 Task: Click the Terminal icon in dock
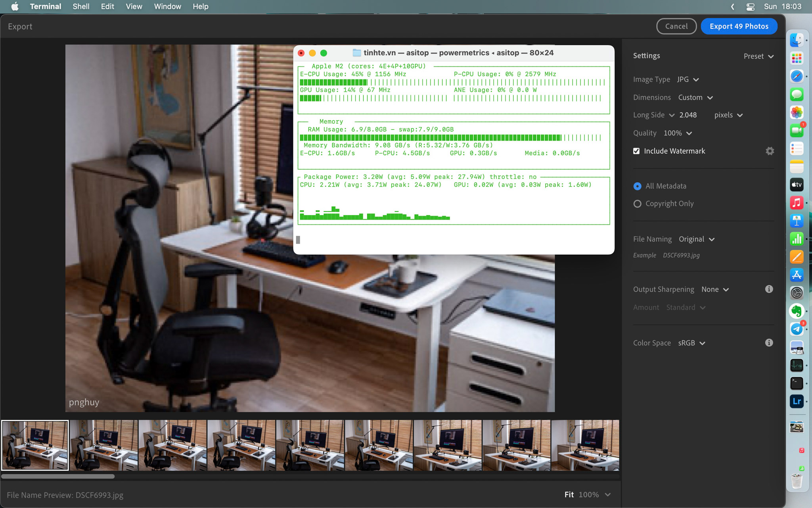pos(796,384)
